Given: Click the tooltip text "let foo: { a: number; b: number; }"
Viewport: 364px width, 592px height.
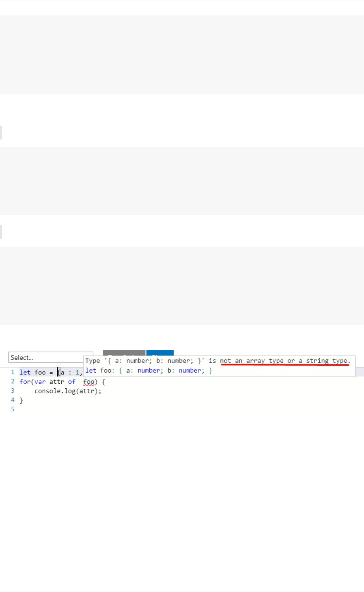Looking at the screenshot, I should click(149, 371).
